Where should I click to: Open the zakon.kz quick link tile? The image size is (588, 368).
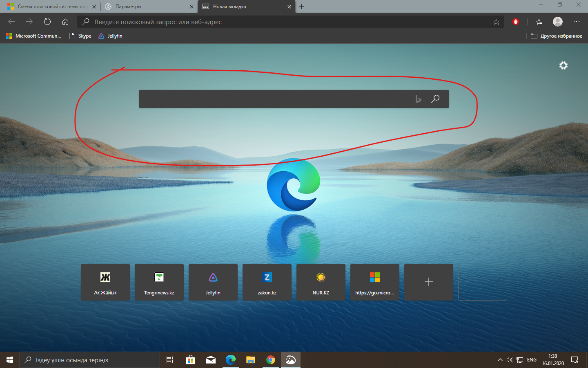pos(267,282)
